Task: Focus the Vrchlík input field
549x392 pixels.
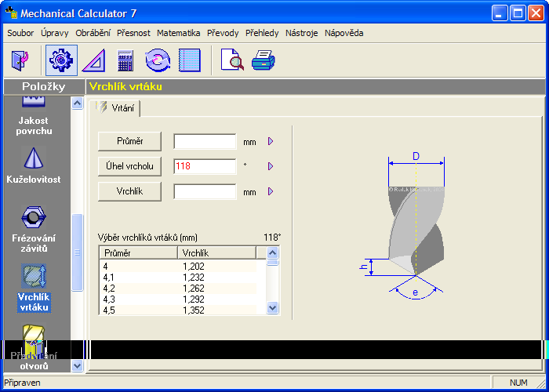Action: [x=205, y=191]
